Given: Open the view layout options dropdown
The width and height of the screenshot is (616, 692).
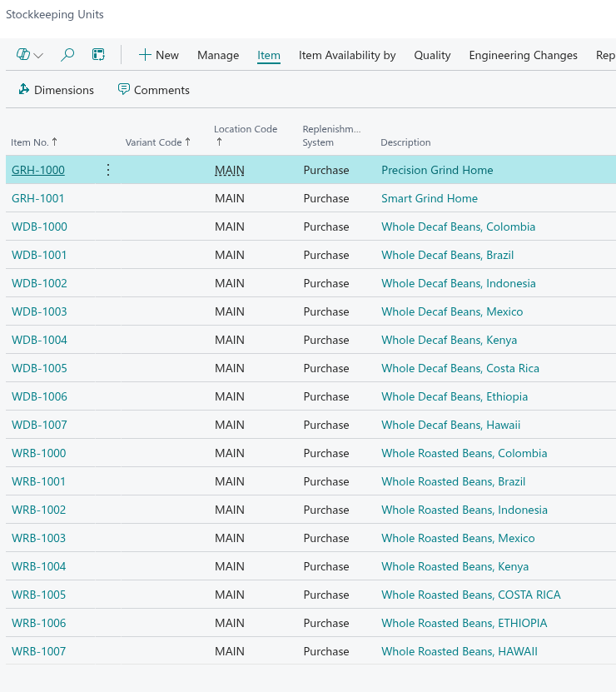Looking at the screenshot, I should click(x=30, y=55).
